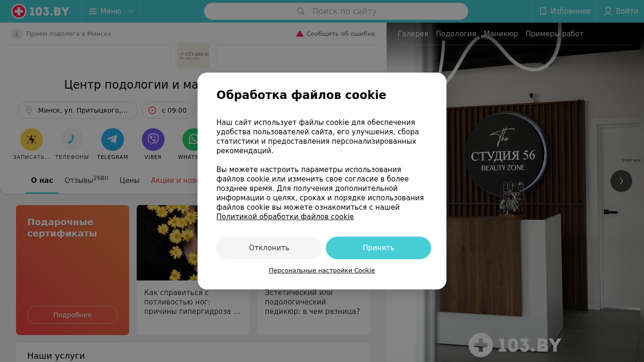Decline cookies with Отклонить button
Screen dimensions: 644x362
click(269, 248)
